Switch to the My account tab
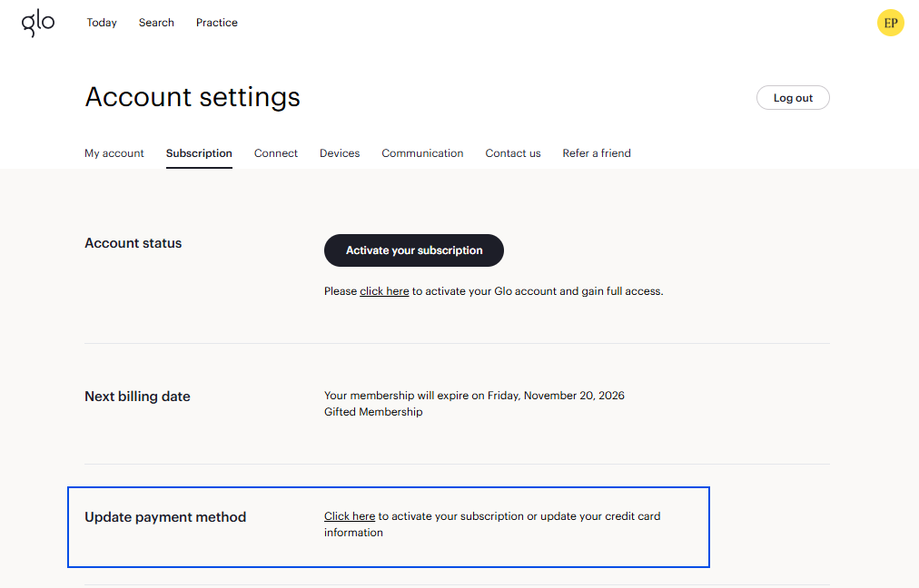Viewport: 919px width, 588px height. coord(114,153)
